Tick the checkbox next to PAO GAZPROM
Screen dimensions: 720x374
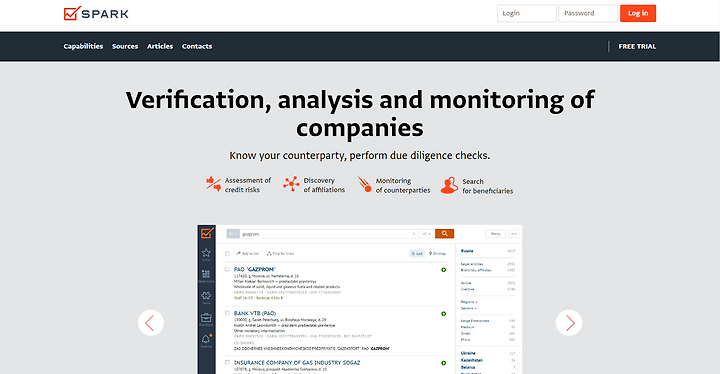[x=227, y=269]
